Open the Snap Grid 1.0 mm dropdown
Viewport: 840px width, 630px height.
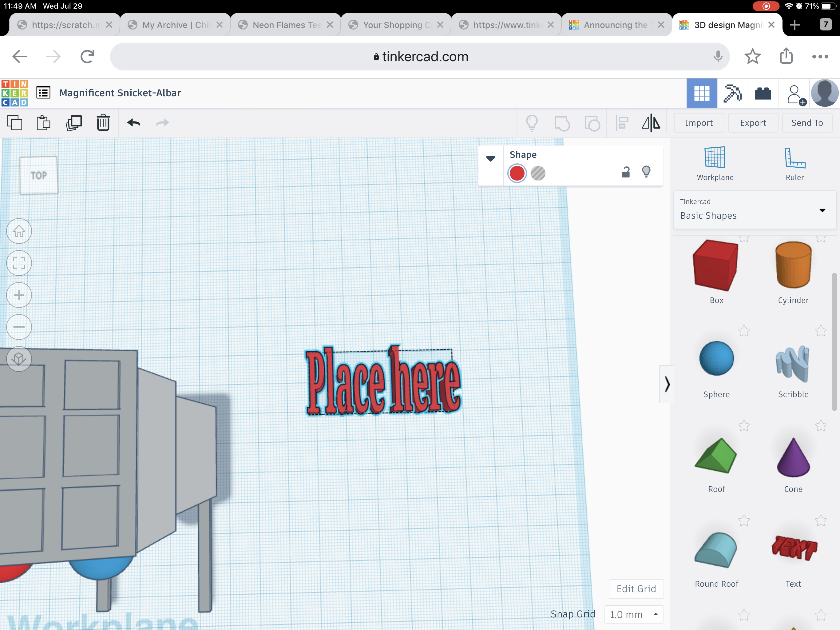pos(634,614)
